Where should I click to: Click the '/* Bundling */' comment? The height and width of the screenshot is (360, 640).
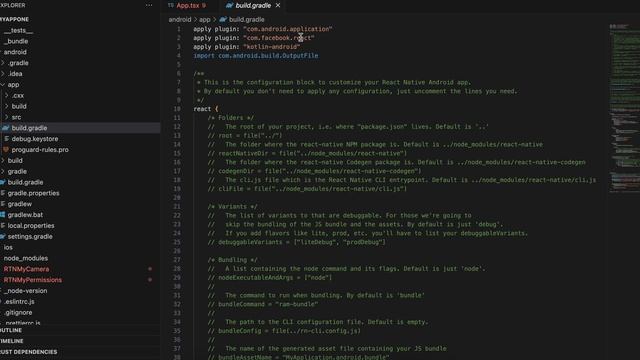[x=233, y=260]
